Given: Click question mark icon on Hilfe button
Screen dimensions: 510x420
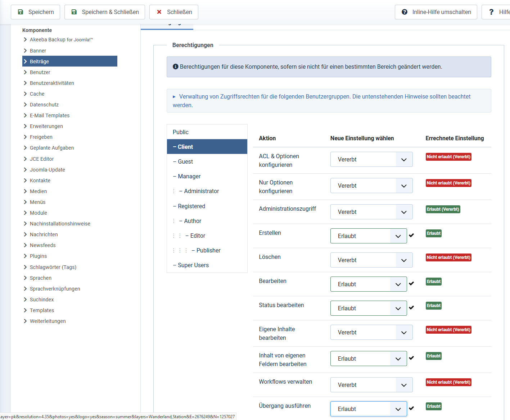Looking at the screenshot, I should (491, 12).
